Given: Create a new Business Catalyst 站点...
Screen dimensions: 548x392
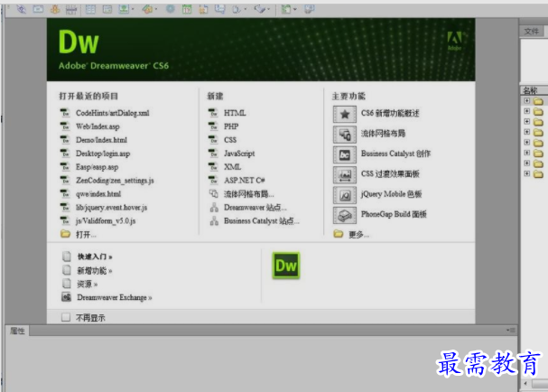Looking at the screenshot, I should pos(262,221).
